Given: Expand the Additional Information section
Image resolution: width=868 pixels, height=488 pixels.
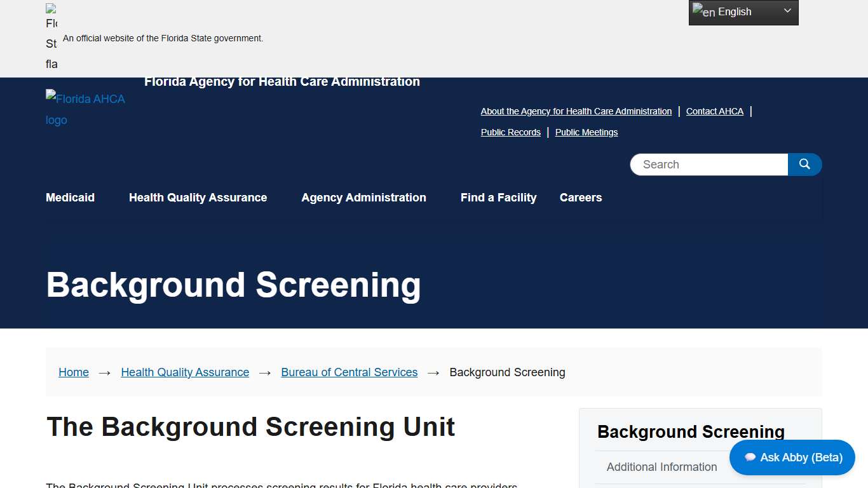Looking at the screenshot, I should click(x=661, y=466).
